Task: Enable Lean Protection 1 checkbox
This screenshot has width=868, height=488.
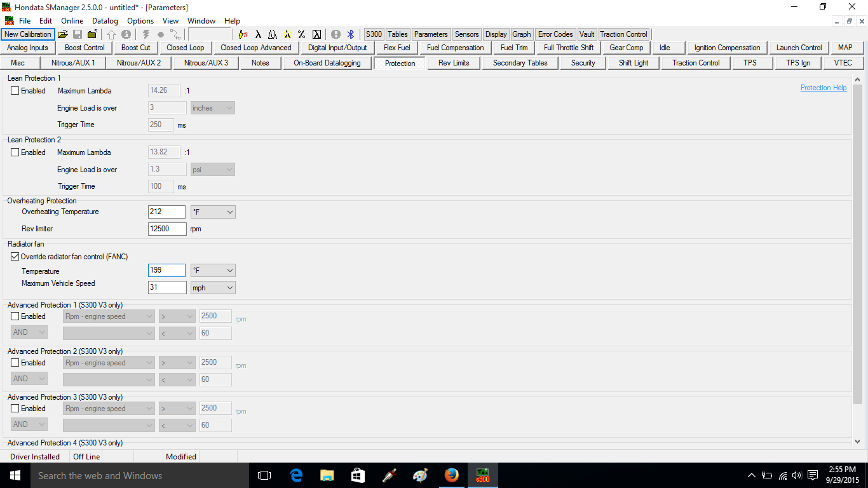Action: [x=15, y=91]
